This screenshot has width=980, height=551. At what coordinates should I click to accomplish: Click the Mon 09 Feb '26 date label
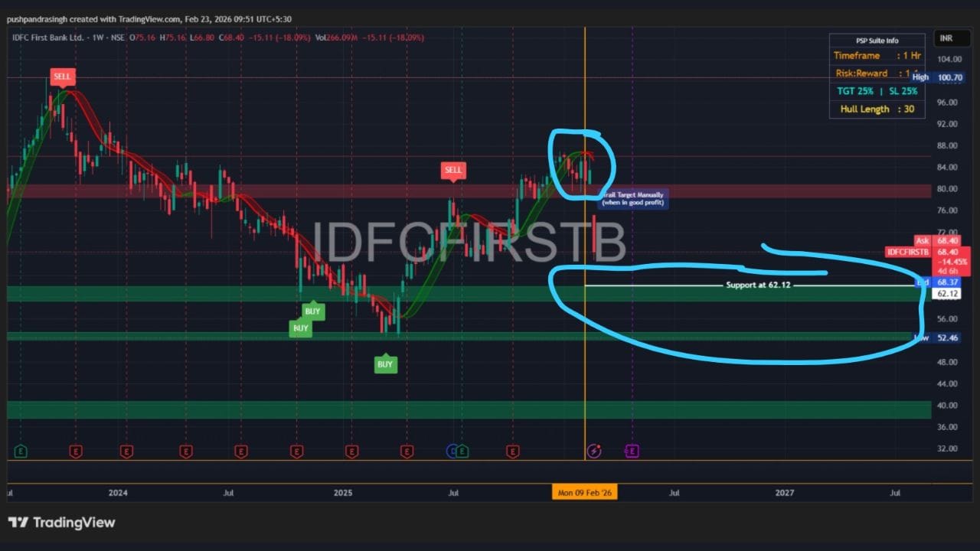[x=585, y=493]
